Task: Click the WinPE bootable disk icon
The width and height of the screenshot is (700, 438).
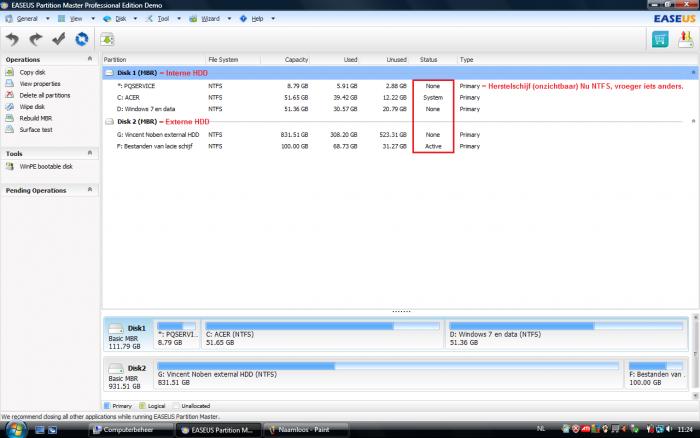Action: point(9,166)
